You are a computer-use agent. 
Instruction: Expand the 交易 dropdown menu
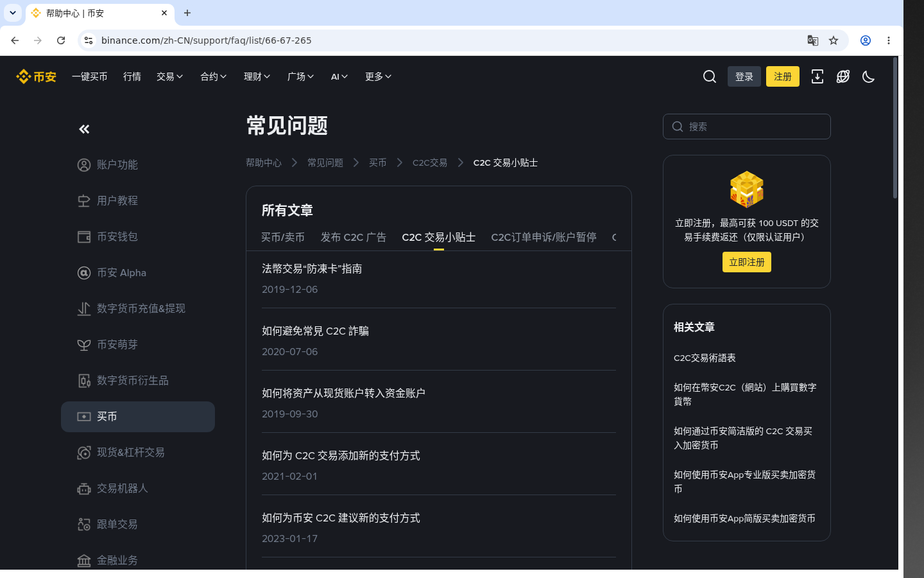(x=170, y=76)
